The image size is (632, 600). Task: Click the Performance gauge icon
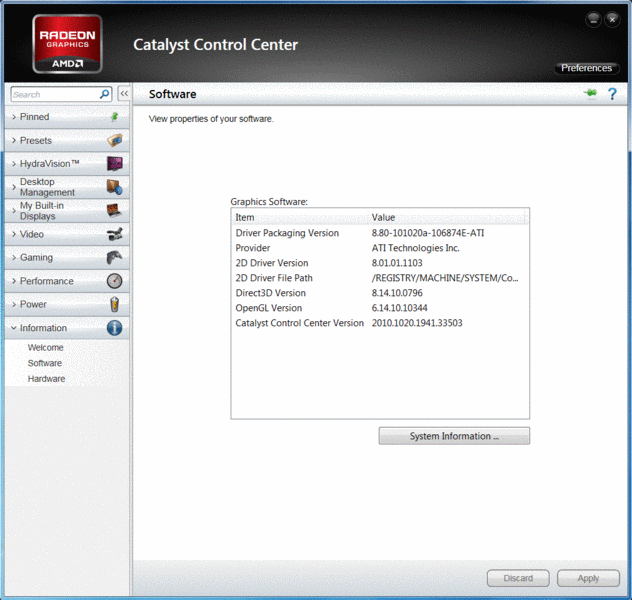tap(114, 281)
